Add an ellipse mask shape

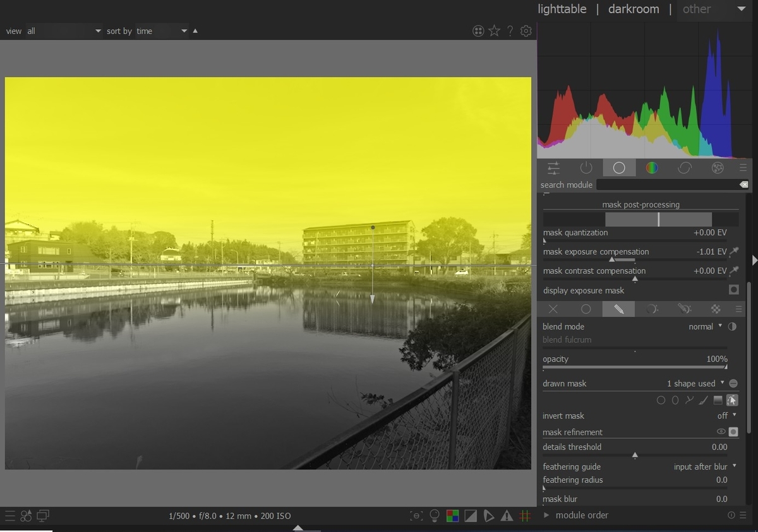(x=675, y=400)
